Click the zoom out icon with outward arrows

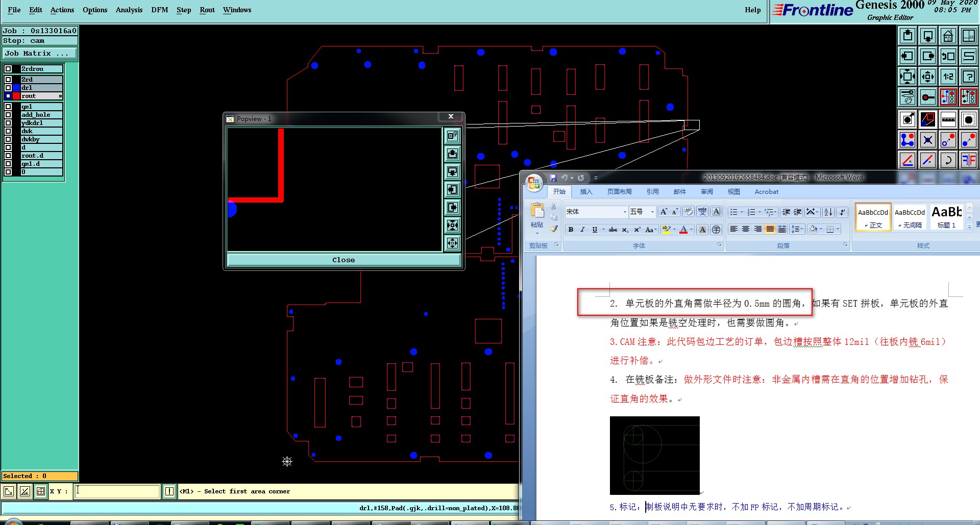tap(928, 77)
